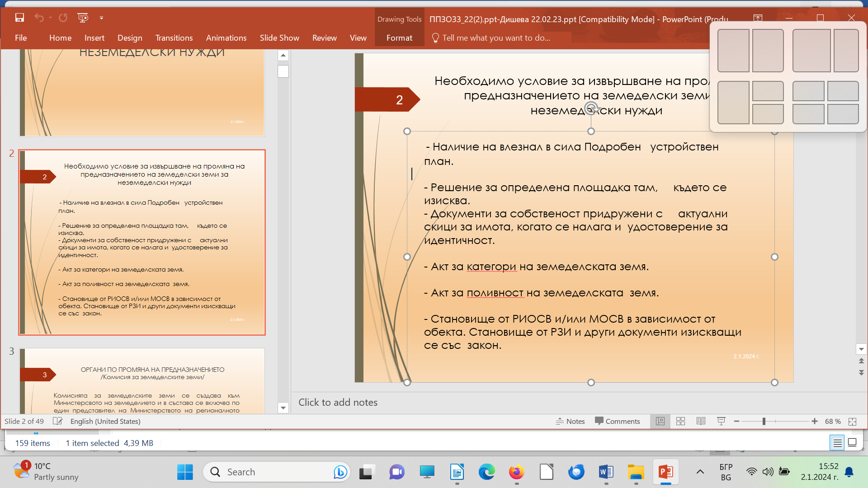Start Slide Show from status bar icon
Screen dimensions: 868x488
[x=721, y=421]
